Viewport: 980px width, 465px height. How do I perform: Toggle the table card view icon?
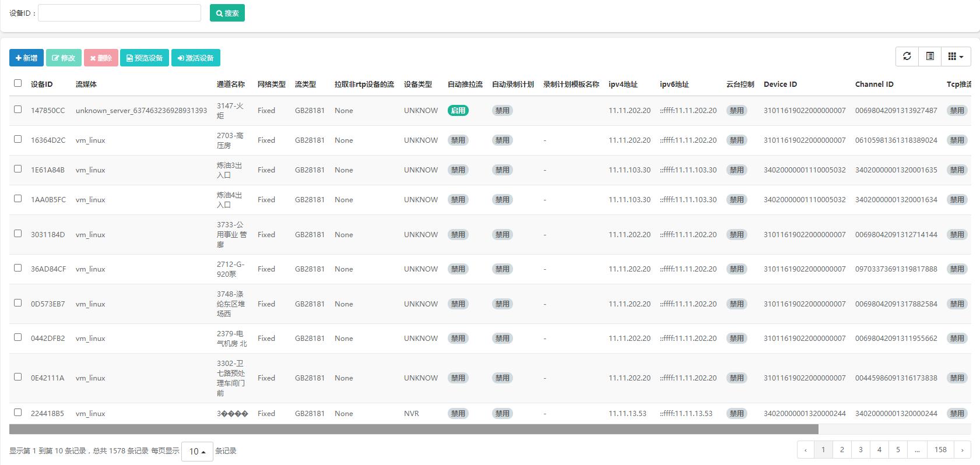930,57
